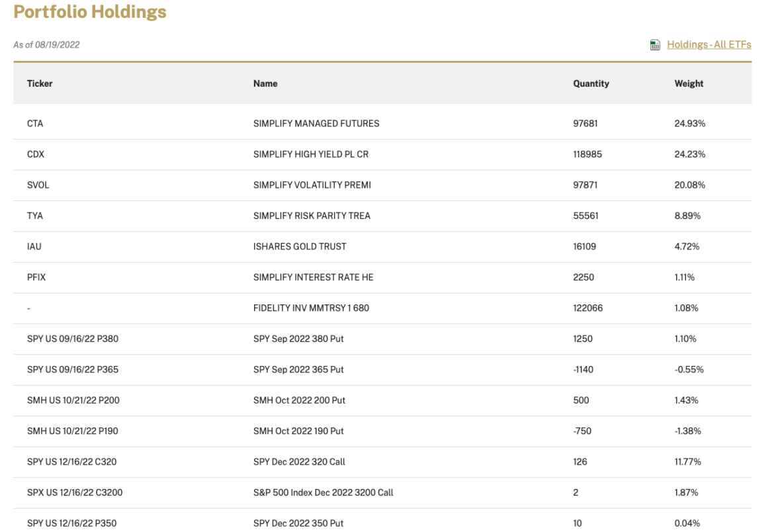This screenshot has height=532, width=774.
Task: Click the Quantity column header
Action: [591, 83]
